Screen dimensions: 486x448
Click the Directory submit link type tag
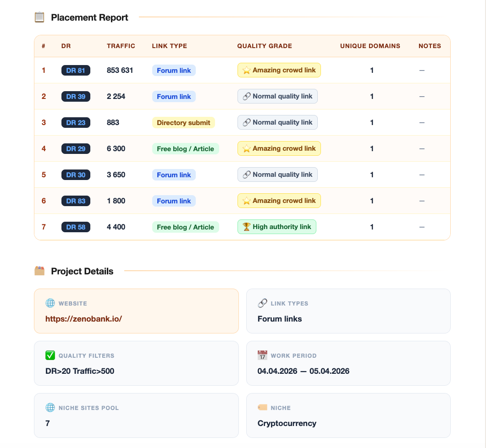(x=183, y=123)
